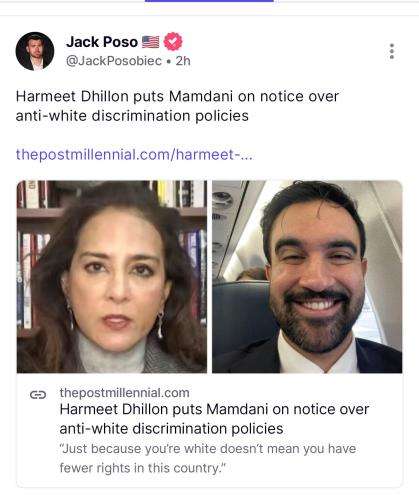Switch to the tab right of purple underline
The height and width of the screenshot is (500, 419).
pos(347,4)
